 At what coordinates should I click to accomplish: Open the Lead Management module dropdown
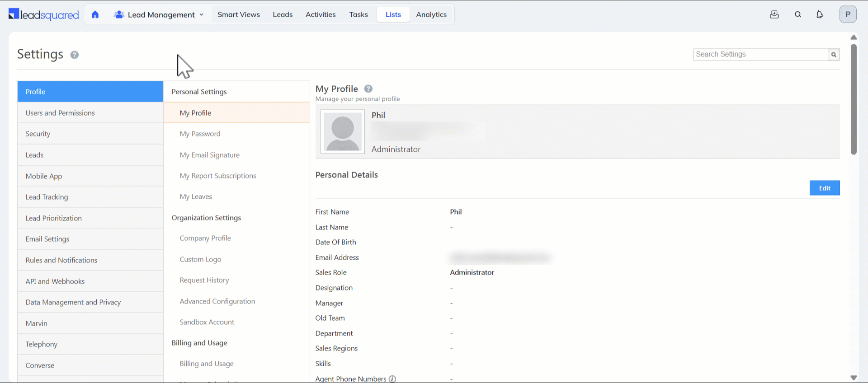[x=159, y=14]
